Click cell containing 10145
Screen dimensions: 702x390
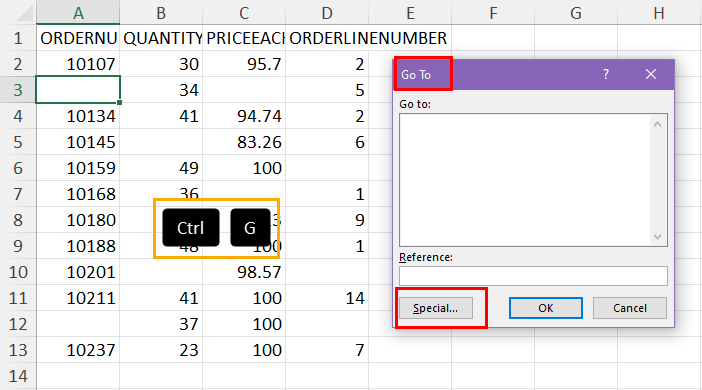[x=78, y=142]
